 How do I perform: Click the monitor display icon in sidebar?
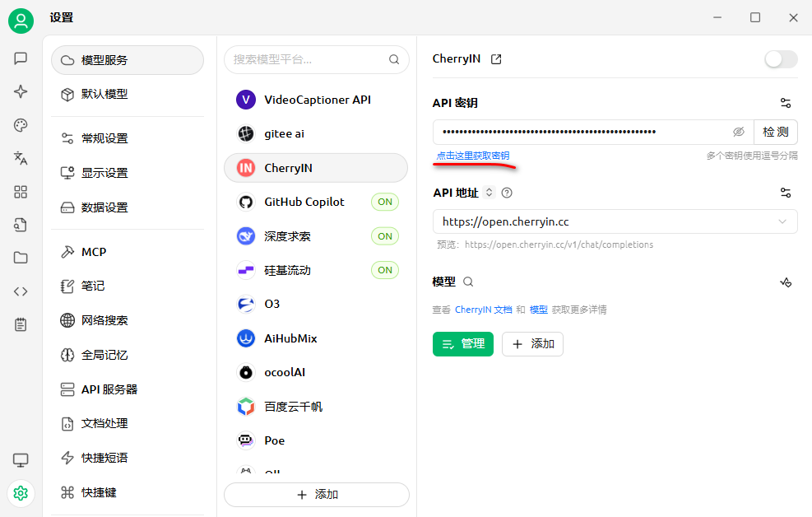[x=21, y=460]
